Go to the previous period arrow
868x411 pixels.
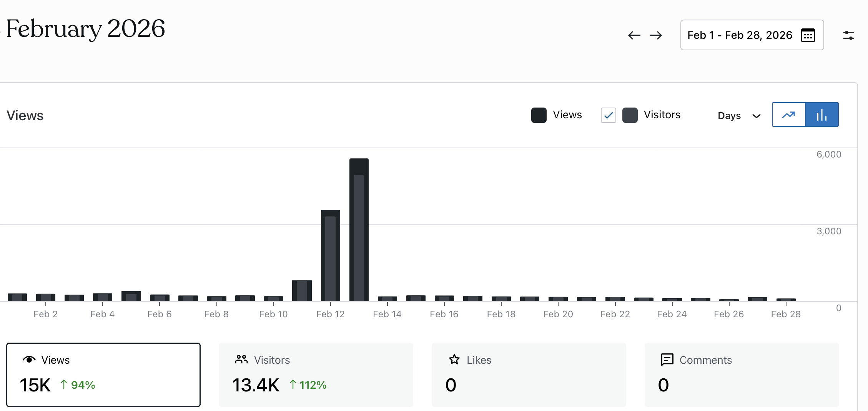pyautogui.click(x=634, y=36)
